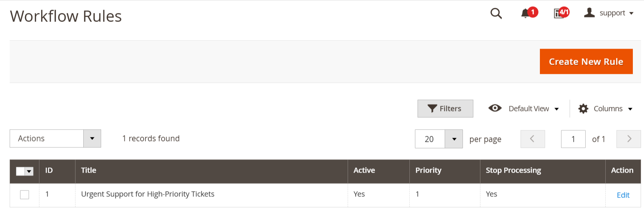
Task: Go to next page arrow
Action: [x=629, y=139]
